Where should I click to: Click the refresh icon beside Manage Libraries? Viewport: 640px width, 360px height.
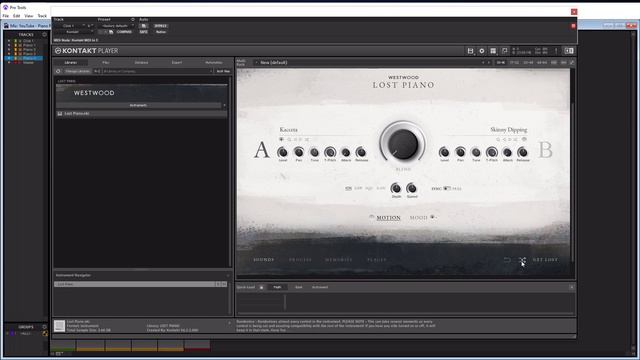pos(58,71)
